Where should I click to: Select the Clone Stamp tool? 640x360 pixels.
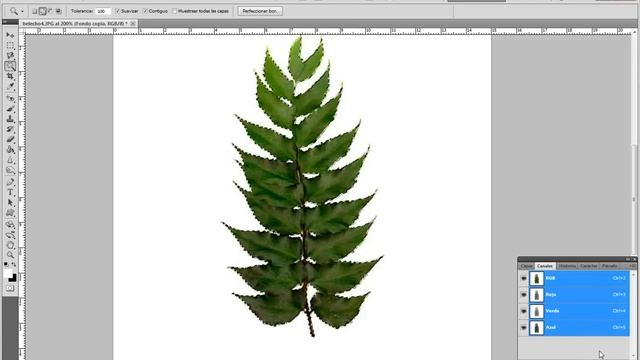click(10, 119)
